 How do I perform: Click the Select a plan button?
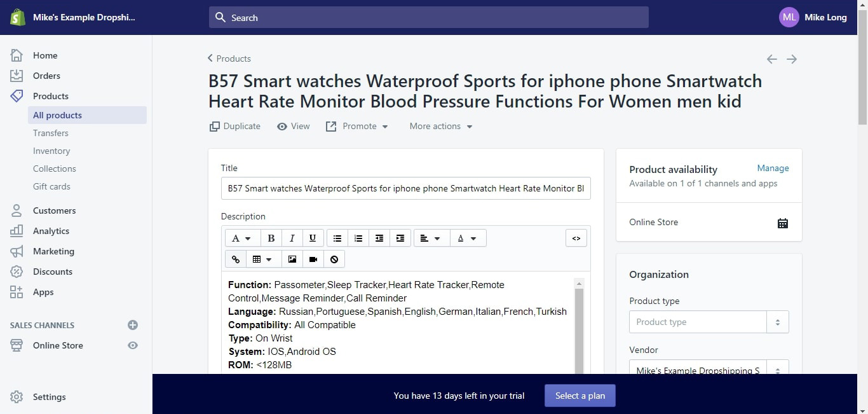tap(580, 396)
